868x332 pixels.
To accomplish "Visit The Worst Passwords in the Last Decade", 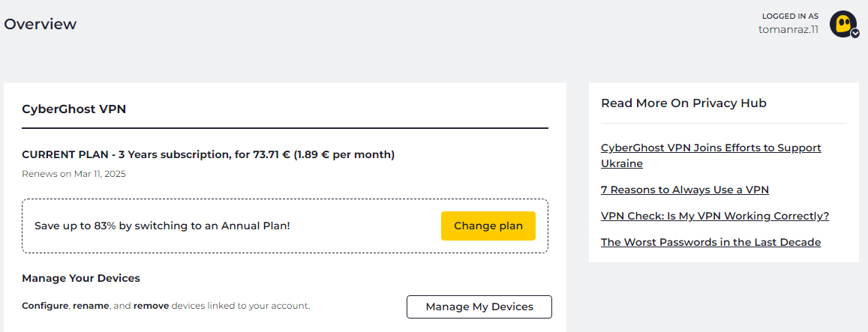I will coord(710,242).
